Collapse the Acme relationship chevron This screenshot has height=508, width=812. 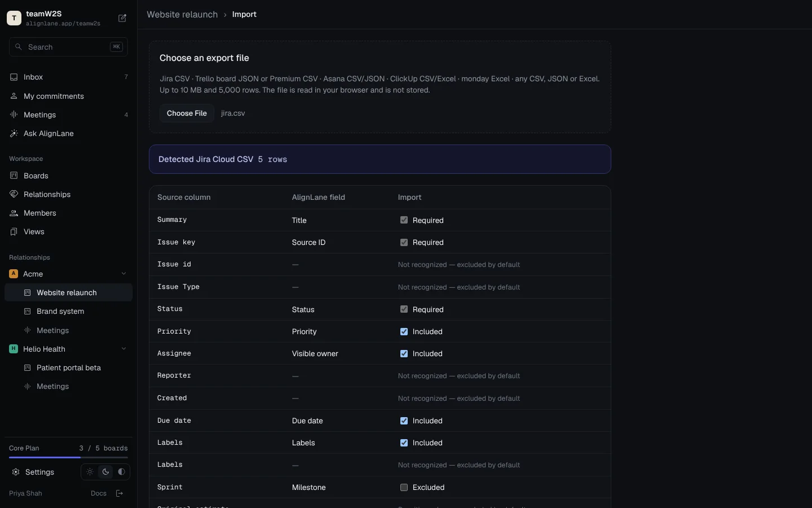click(123, 274)
